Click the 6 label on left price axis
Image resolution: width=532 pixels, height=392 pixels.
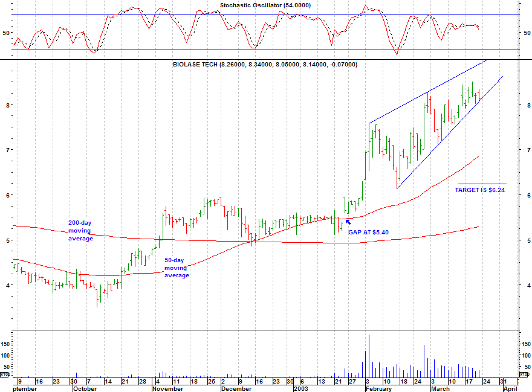pos(8,195)
